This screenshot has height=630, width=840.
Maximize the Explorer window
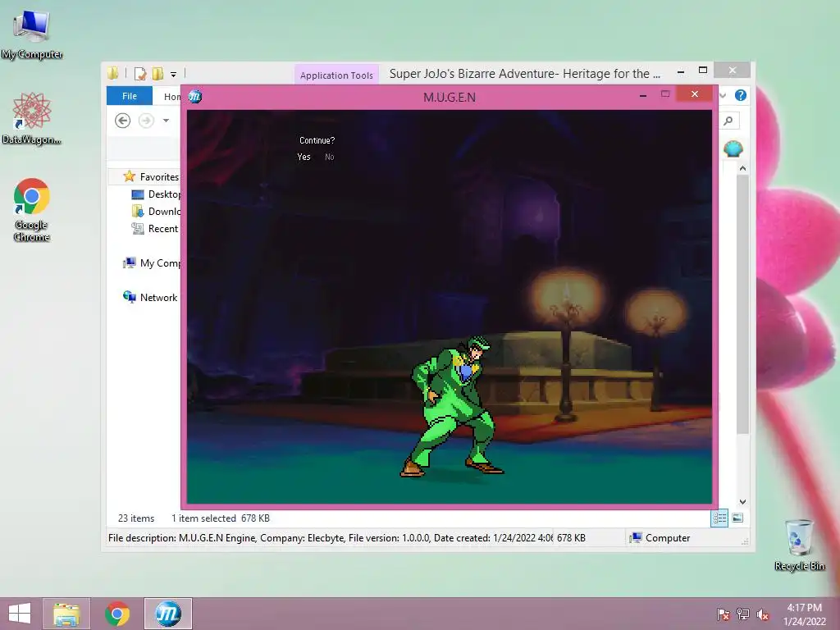[703, 71]
